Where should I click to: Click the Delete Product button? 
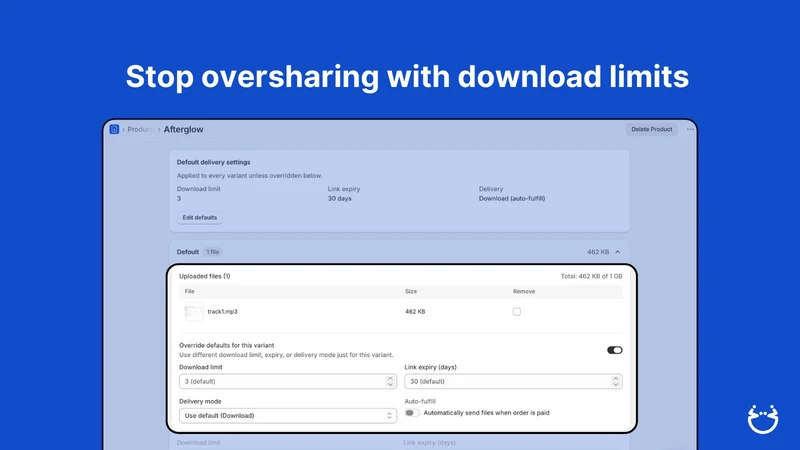click(652, 129)
